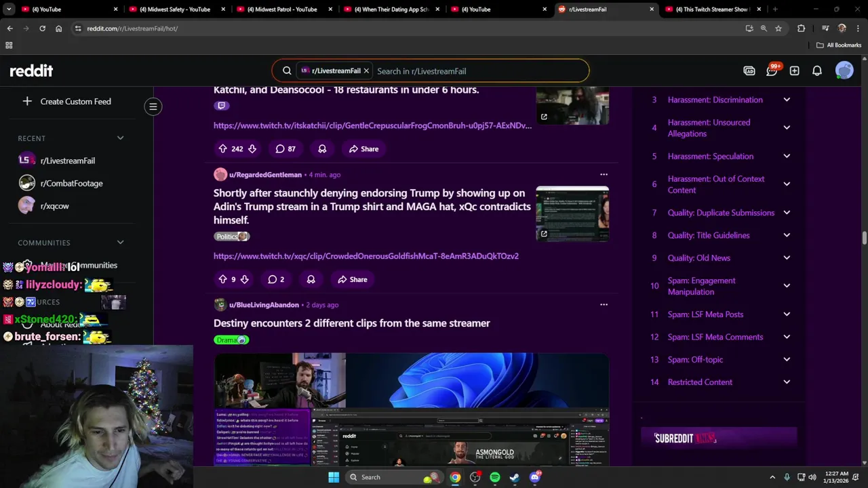Open the u/BlueLivingAbandon profile link

264,305
